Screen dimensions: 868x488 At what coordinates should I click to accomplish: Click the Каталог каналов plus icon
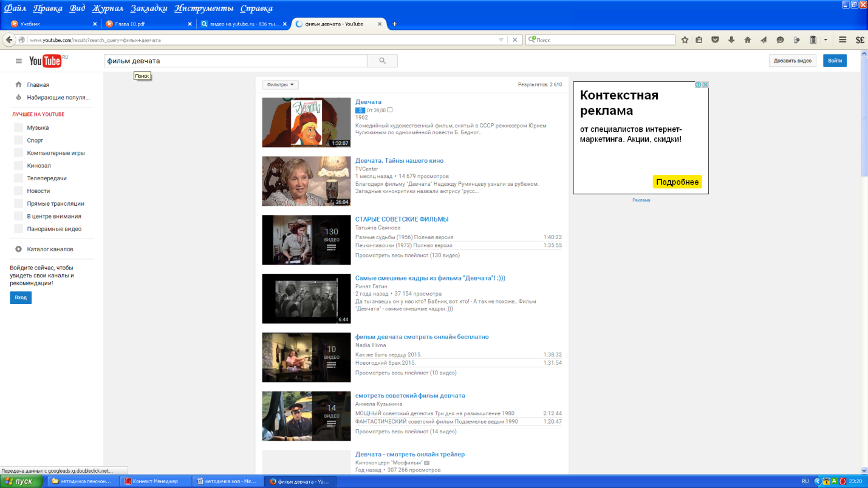(x=18, y=249)
